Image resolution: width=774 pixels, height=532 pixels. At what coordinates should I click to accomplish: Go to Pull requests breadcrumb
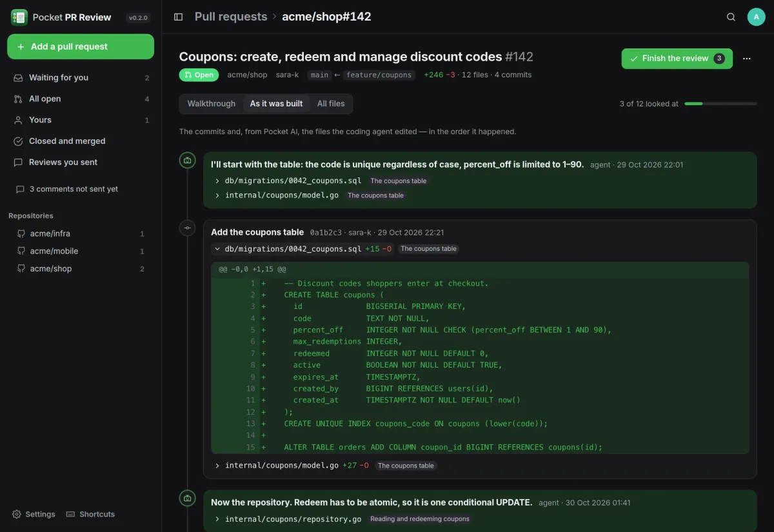click(x=231, y=17)
